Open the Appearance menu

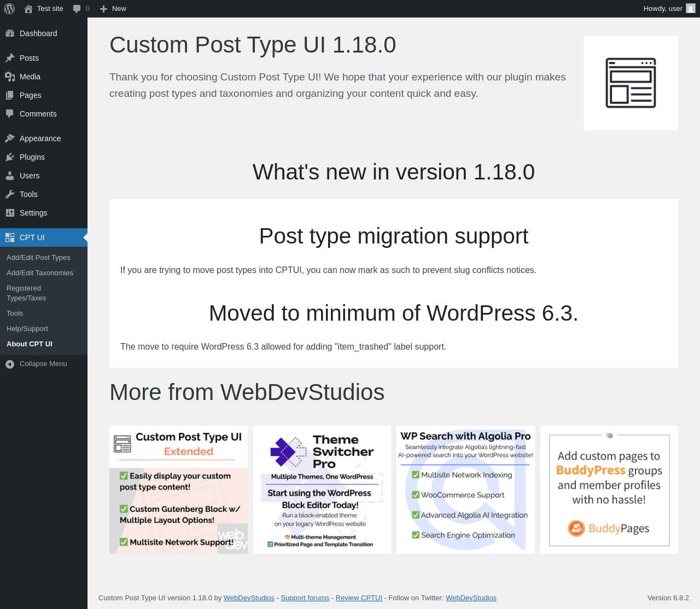pyautogui.click(x=40, y=138)
